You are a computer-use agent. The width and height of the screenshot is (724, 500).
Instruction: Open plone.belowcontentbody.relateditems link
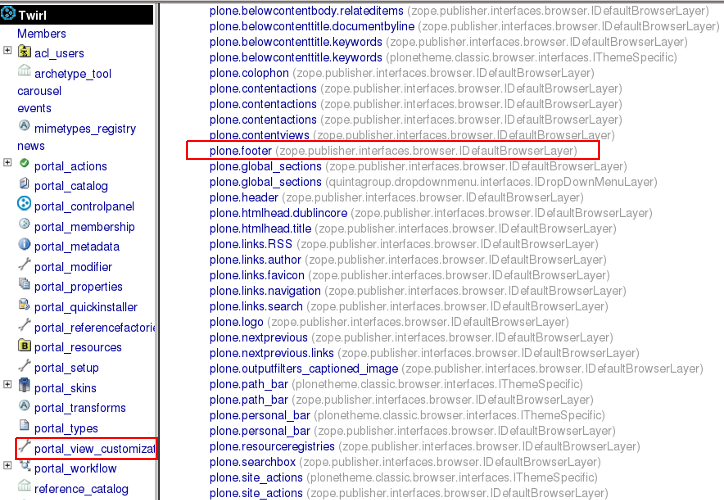click(306, 11)
